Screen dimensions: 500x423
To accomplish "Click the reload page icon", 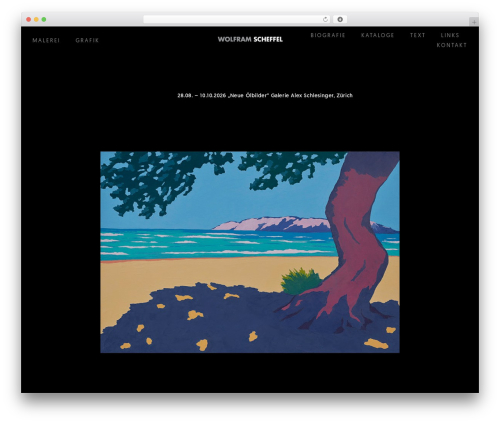I will (325, 19).
